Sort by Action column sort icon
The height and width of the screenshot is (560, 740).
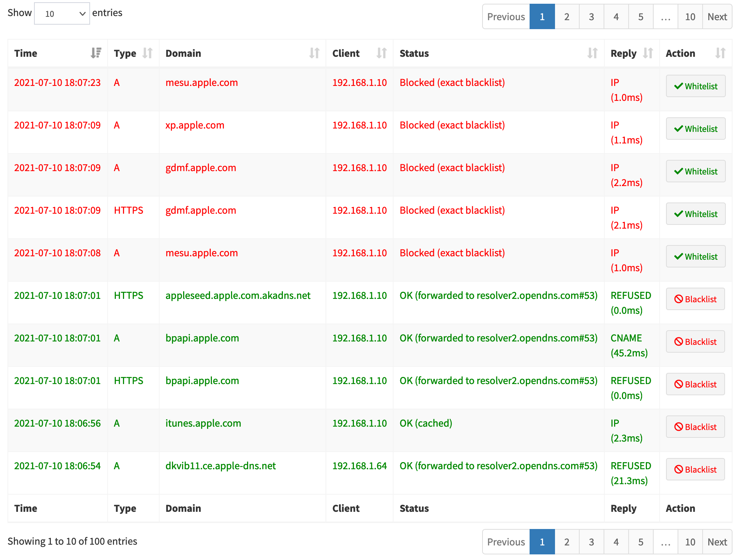pyautogui.click(x=721, y=53)
